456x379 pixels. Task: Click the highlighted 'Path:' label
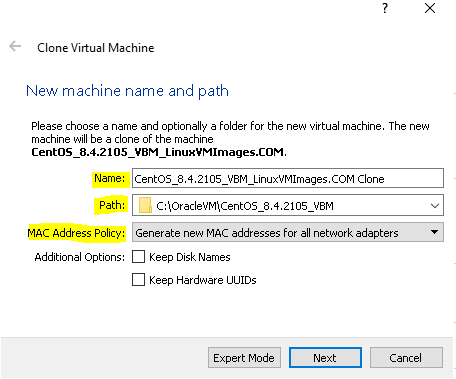[x=112, y=205]
